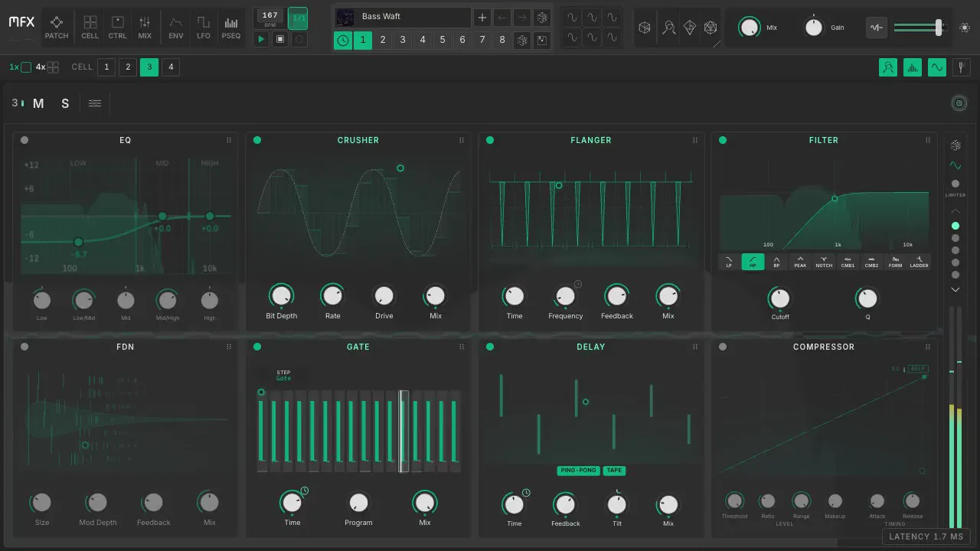
Task: Open the FILTER module drag handle menu
Action: [927, 140]
